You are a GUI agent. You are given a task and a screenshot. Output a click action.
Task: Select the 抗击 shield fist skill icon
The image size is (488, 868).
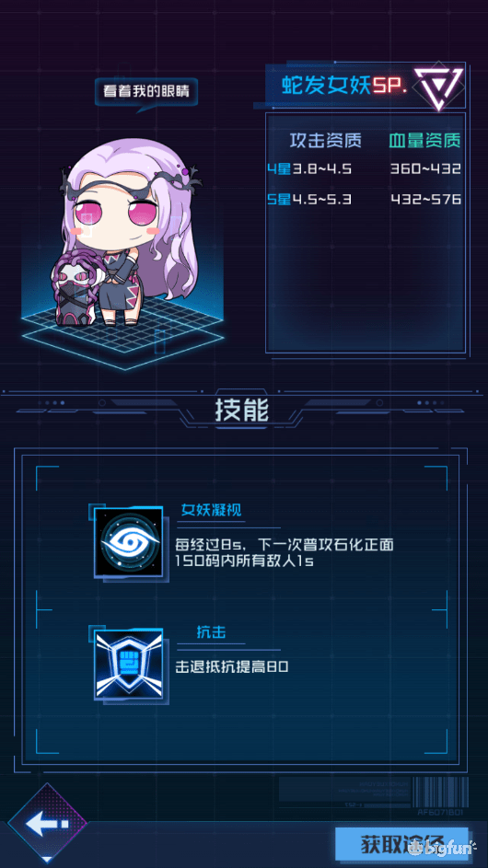pyautogui.click(x=128, y=664)
